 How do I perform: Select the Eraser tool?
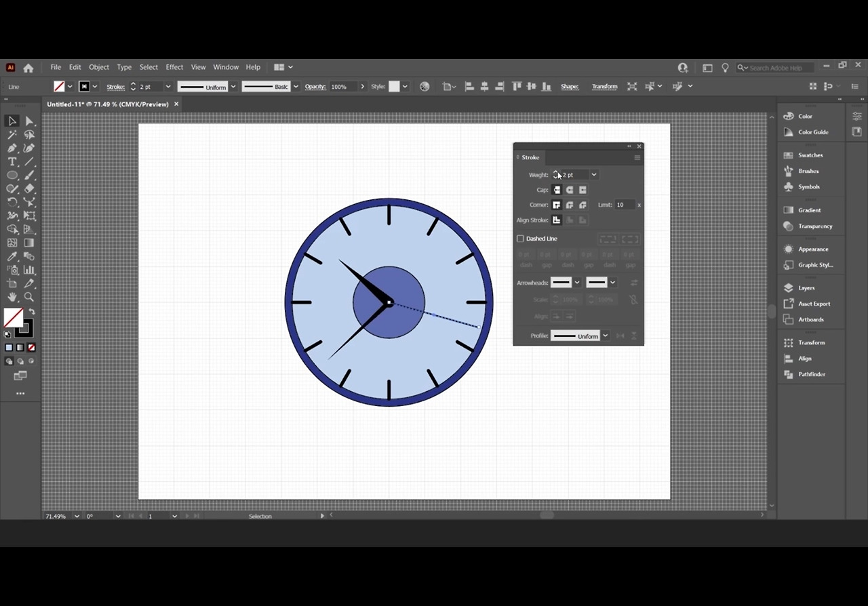(29, 188)
